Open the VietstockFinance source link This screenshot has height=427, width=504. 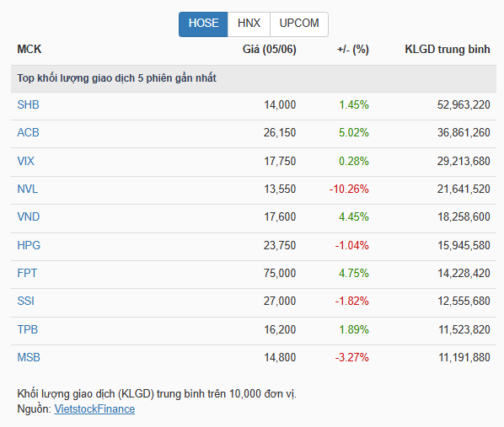pos(94,409)
